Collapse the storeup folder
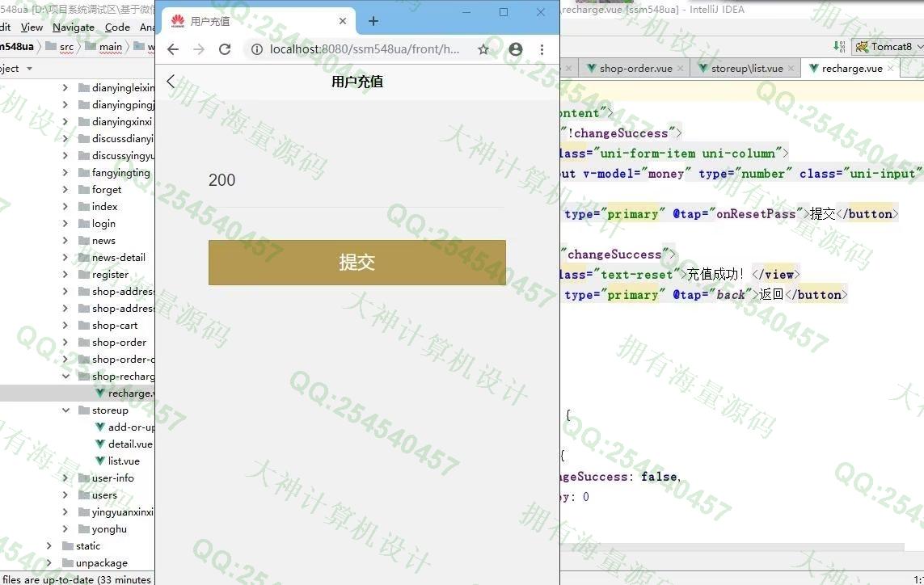The width and height of the screenshot is (924, 585). pyautogui.click(x=65, y=410)
